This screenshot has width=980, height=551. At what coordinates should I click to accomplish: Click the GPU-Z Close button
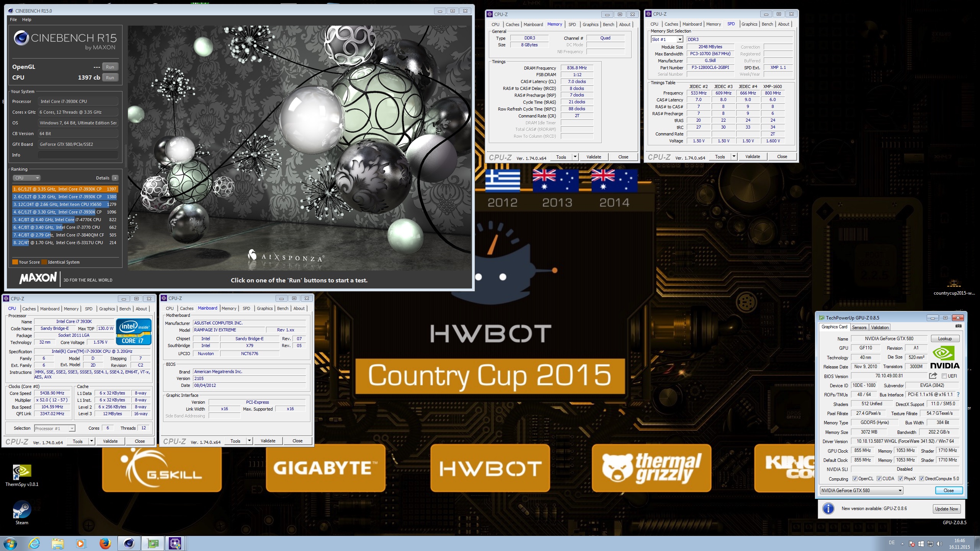(x=949, y=490)
